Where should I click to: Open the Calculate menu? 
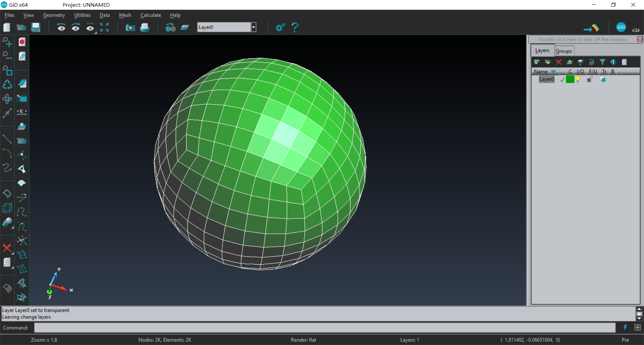[151, 15]
